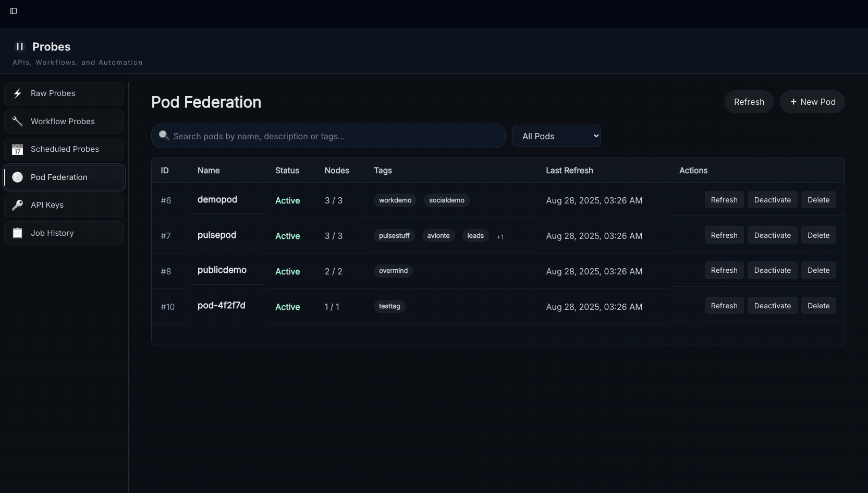Select the overmind tag chip
This screenshot has width=868, height=493.
tap(393, 271)
